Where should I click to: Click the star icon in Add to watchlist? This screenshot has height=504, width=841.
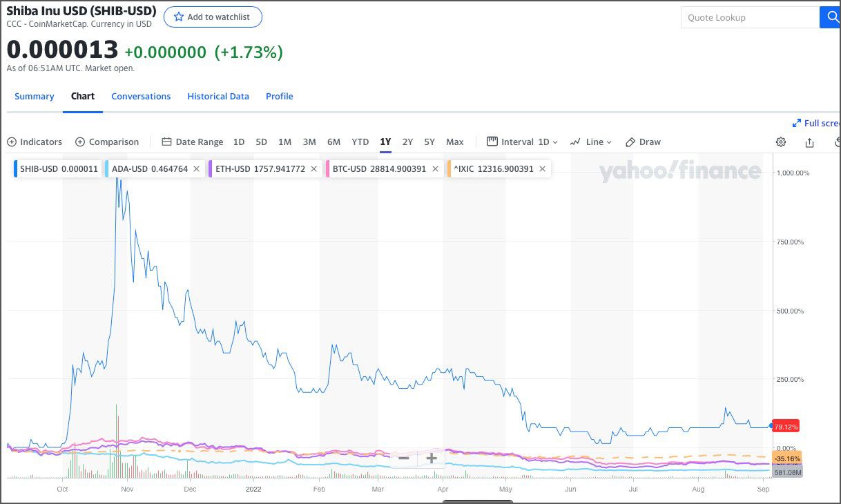pyautogui.click(x=177, y=17)
